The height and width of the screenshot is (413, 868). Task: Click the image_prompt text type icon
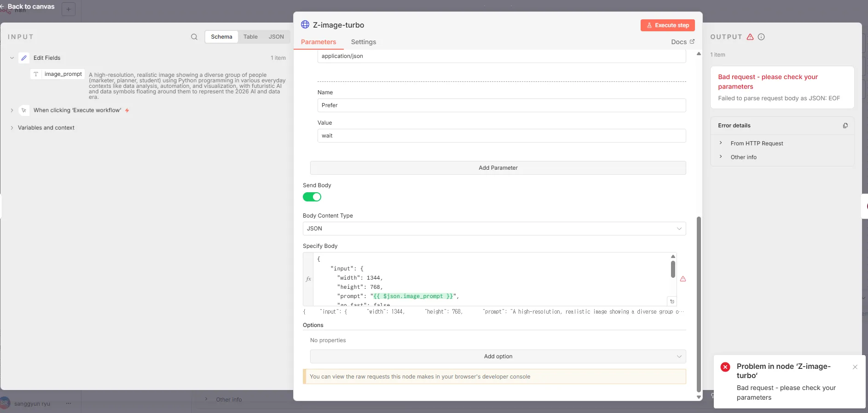coord(35,74)
